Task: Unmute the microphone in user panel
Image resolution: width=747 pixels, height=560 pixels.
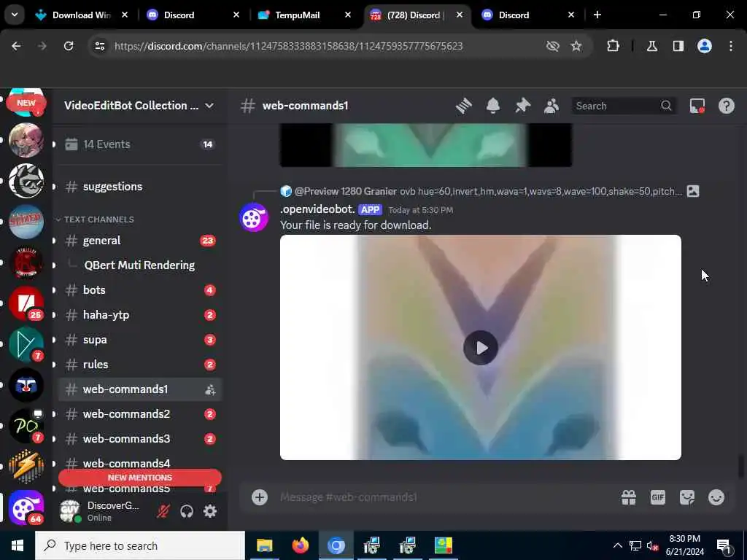Action: pyautogui.click(x=163, y=511)
